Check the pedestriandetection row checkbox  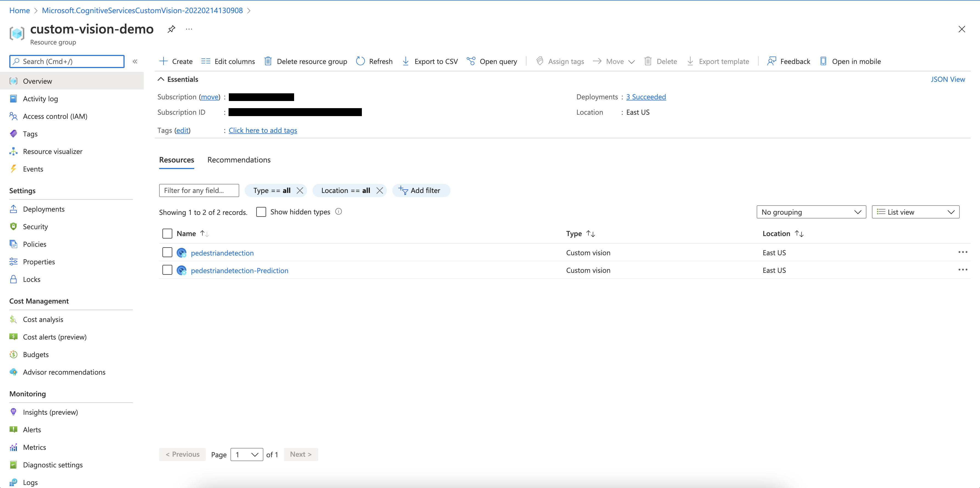[x=167, y=253]
